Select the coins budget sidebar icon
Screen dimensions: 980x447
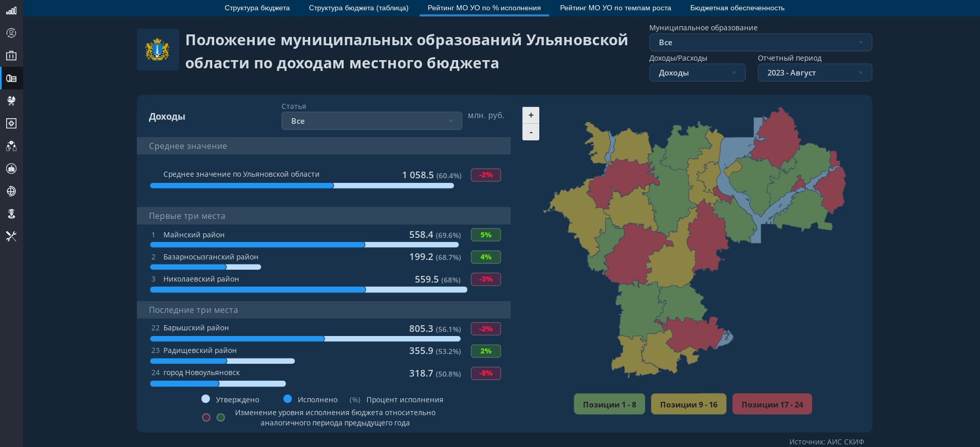[x=11, y=78]
